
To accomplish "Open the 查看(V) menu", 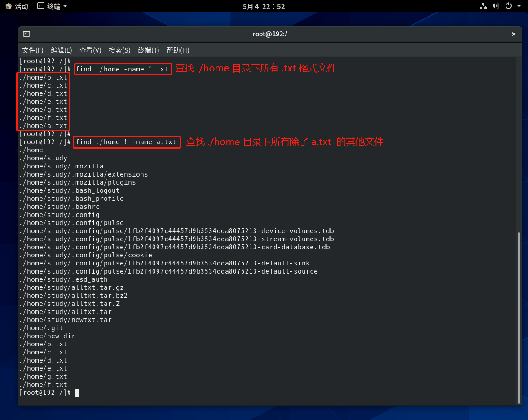I will tap(90, 50).
